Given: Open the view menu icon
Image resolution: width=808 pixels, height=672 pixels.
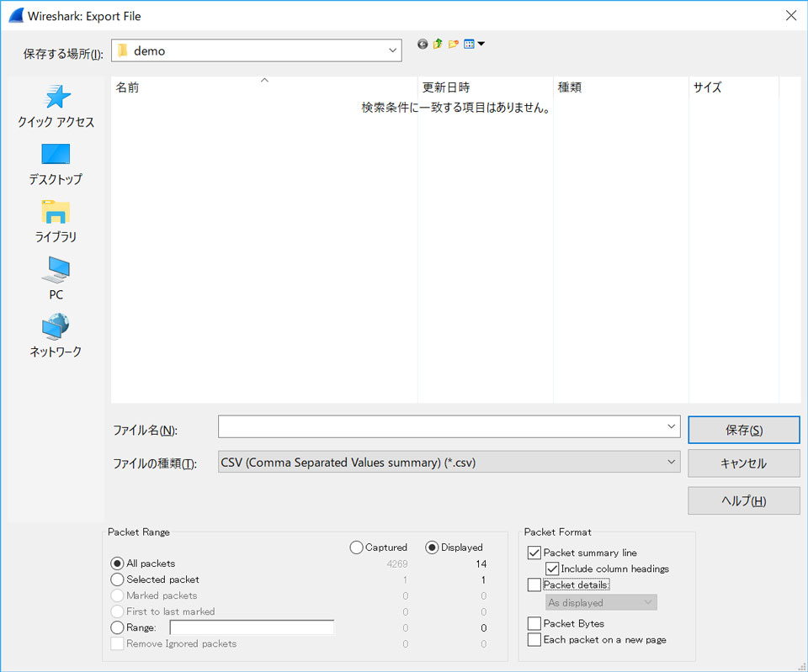Looking at the screenshot, I should point(469,45).
